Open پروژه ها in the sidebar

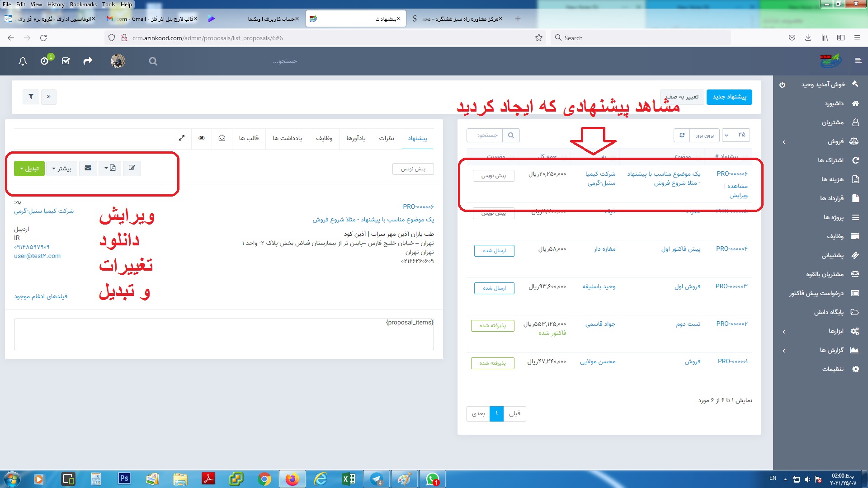[x=834, y=217]
